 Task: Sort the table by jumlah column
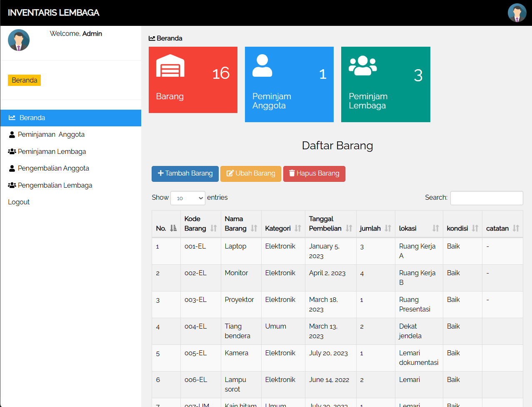pyautogui.click(x=375, y=228)
